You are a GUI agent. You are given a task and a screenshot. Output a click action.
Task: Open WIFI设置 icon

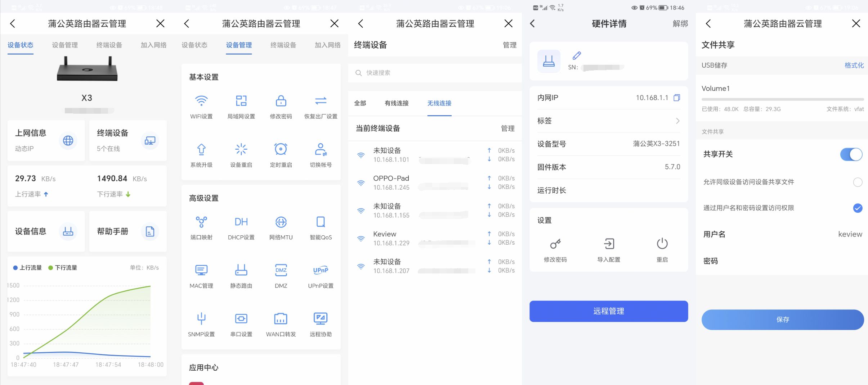201,101
